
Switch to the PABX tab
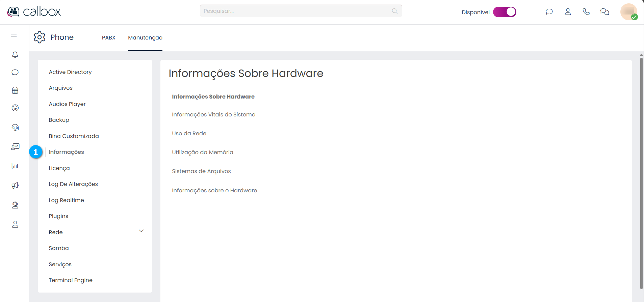pyautogui.click(x=108, y=37)
